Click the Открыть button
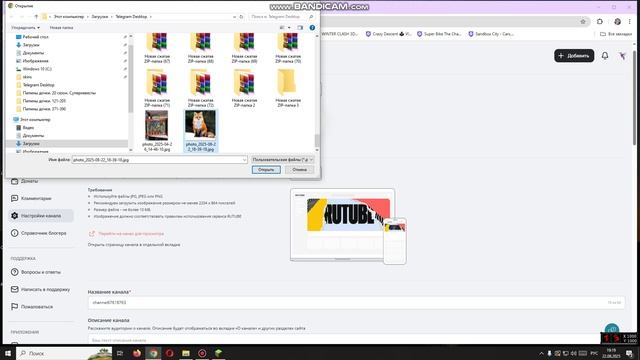The image size is (640, 360). click(266, 170)
